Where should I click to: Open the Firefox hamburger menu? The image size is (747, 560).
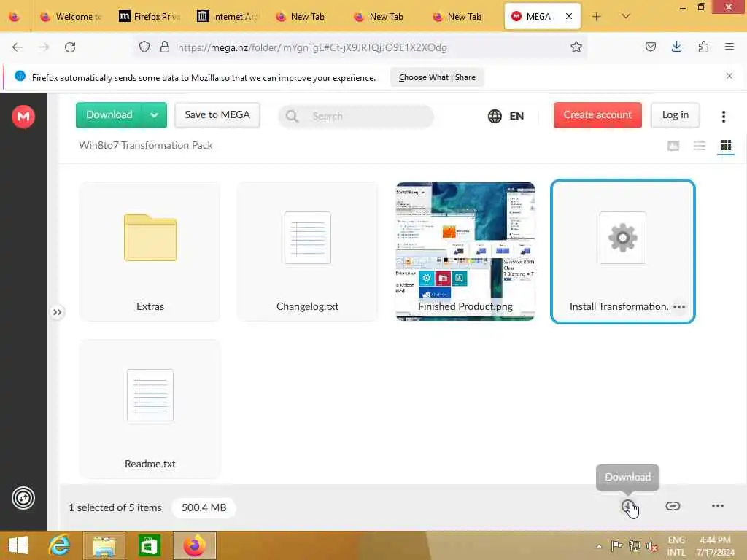[x=729, y=47]
